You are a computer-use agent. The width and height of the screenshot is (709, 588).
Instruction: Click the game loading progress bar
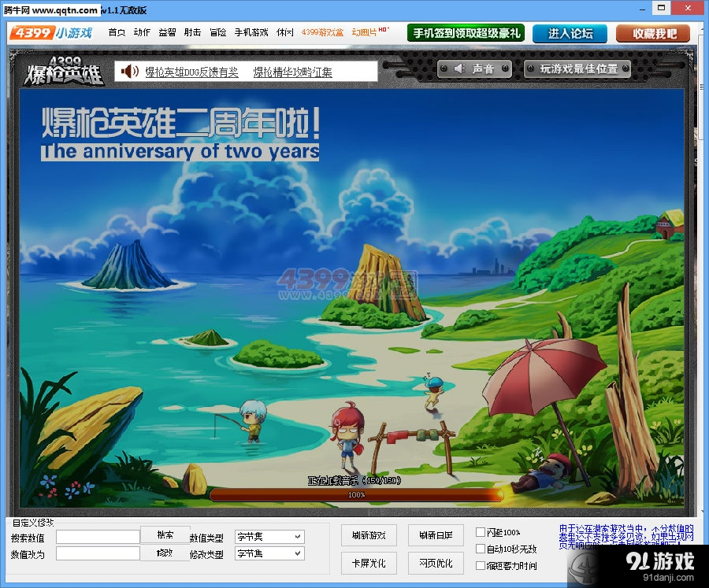(356, 495)
